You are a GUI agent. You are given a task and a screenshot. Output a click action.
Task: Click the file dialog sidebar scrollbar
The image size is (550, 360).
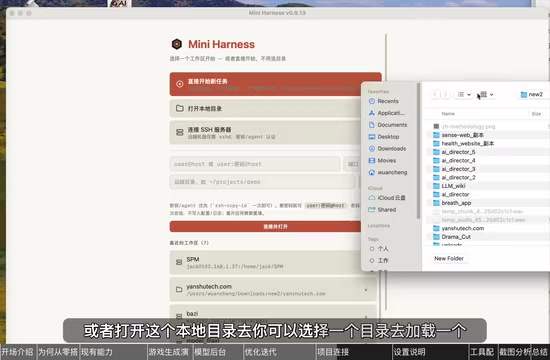(x=418, y=151)
